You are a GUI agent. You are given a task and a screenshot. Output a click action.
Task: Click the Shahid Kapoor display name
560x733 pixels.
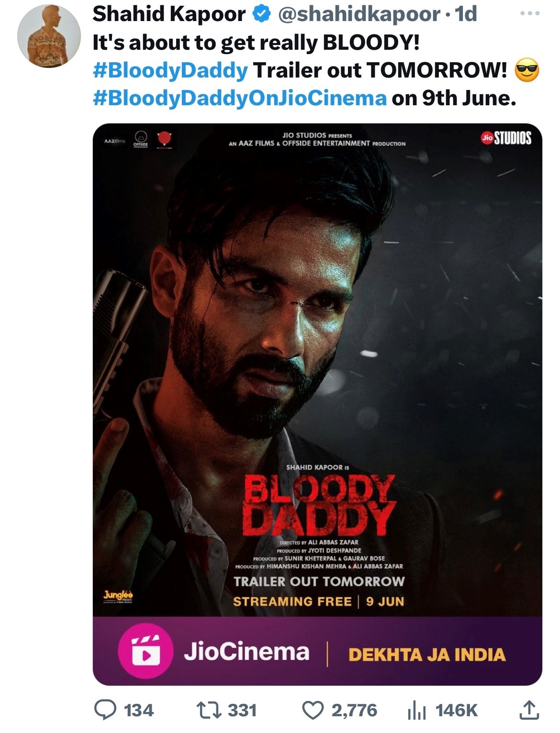tap(168, 15)
